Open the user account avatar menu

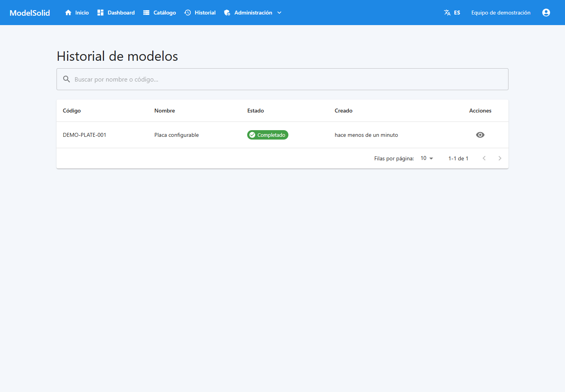pyautogui.click(x=546, y=13)
